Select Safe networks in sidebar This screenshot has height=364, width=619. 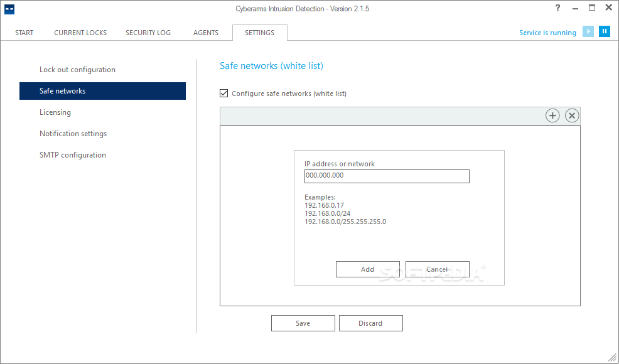tap(102, 91)
